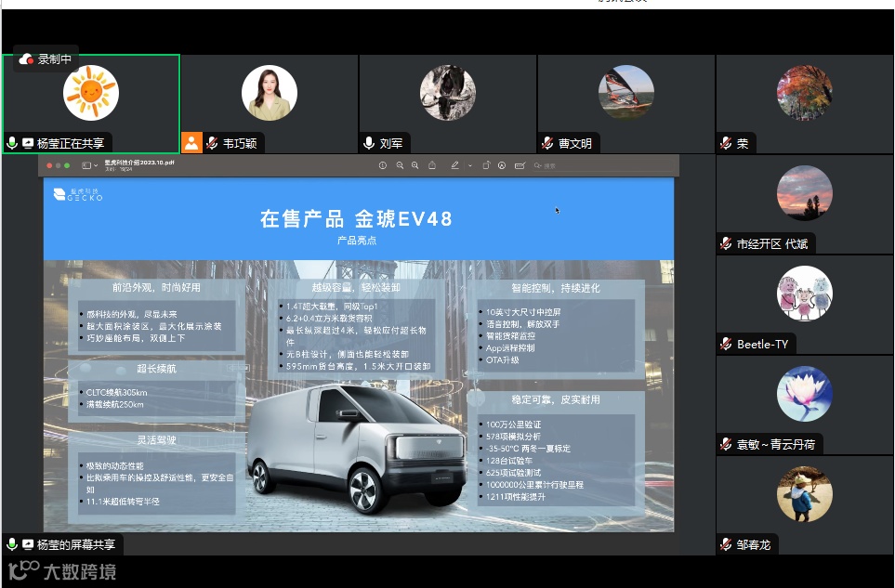Screen dimensions: 895x588
Task: Zoom out the PDF with minus magnifier
Action: [x=400, y=165]
